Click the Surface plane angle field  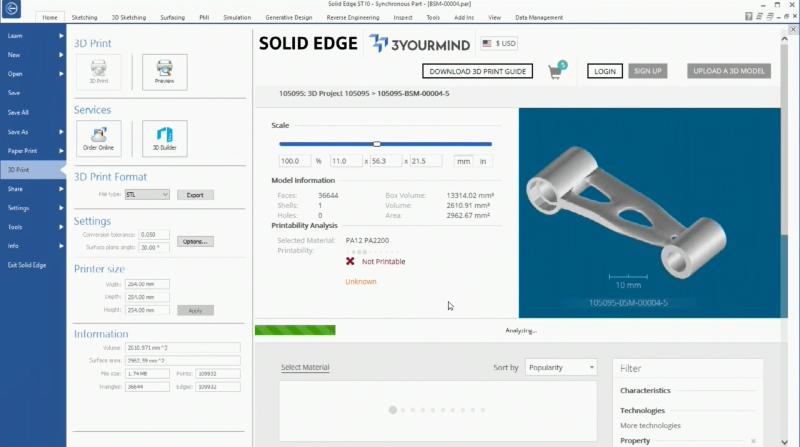(x=154, y=247)
